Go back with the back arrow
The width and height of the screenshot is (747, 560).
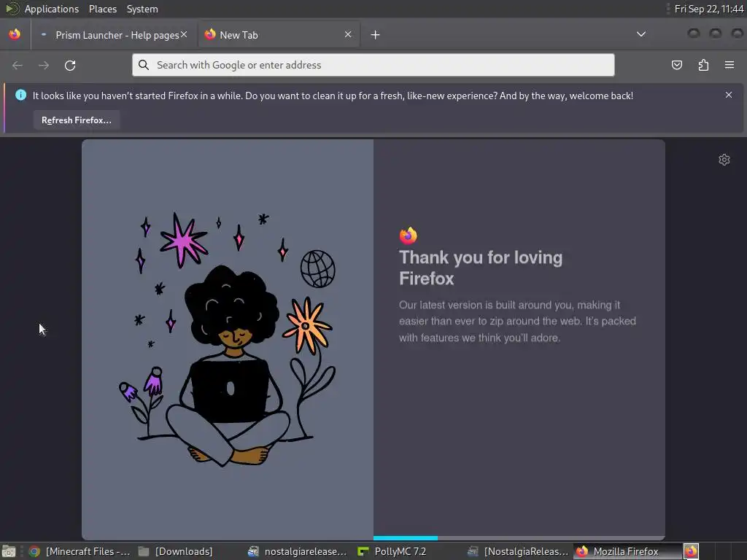(x=18, y=65)
